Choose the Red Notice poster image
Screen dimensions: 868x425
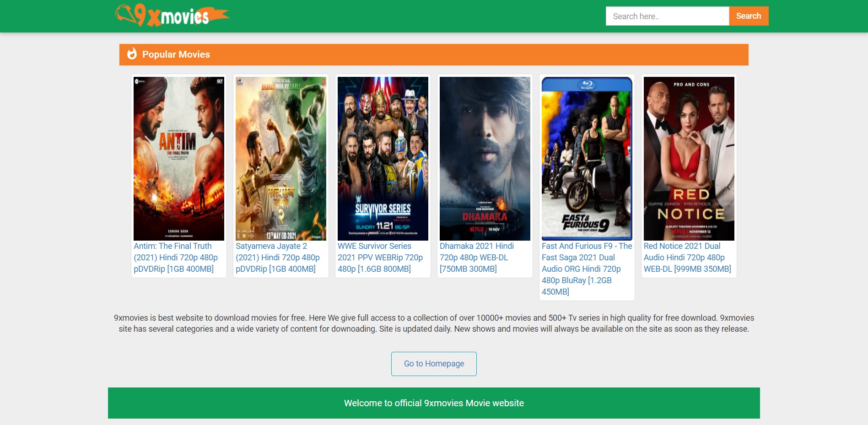pyautogui.click(x=689, y=158)
